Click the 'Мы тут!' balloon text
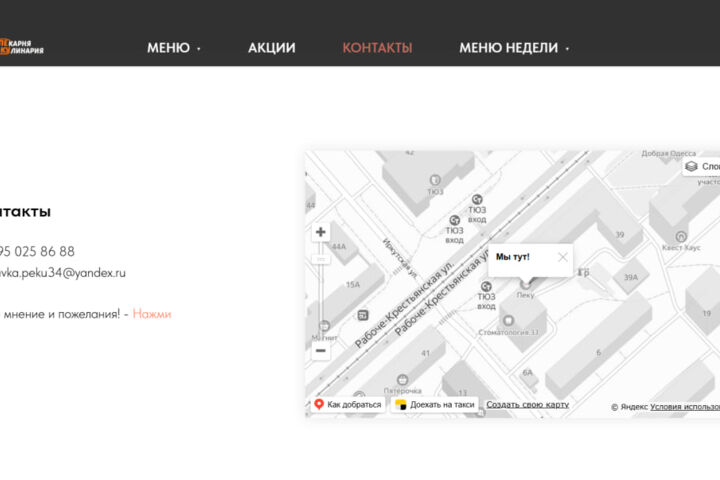Viewport: 720px width, 480px height. 512,257
